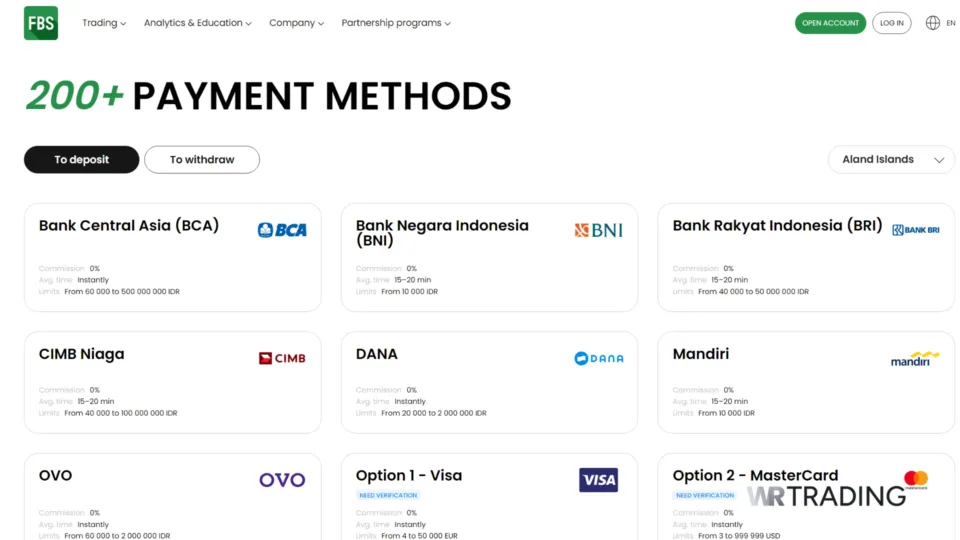Switch to the To deposit toggle
Image resolution: width=960 pixels, height=540 pixels.
pos(82,160)
